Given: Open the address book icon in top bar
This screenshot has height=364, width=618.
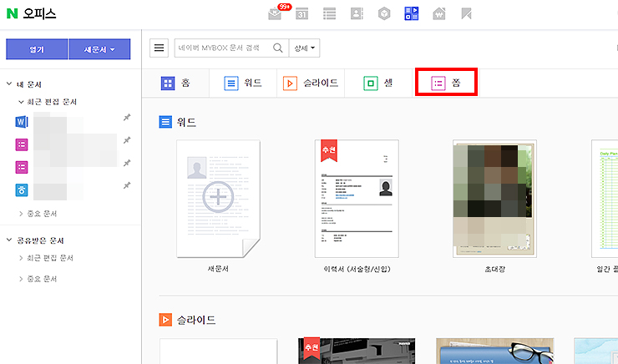Looking at the screenshot, I should point(357,14).
